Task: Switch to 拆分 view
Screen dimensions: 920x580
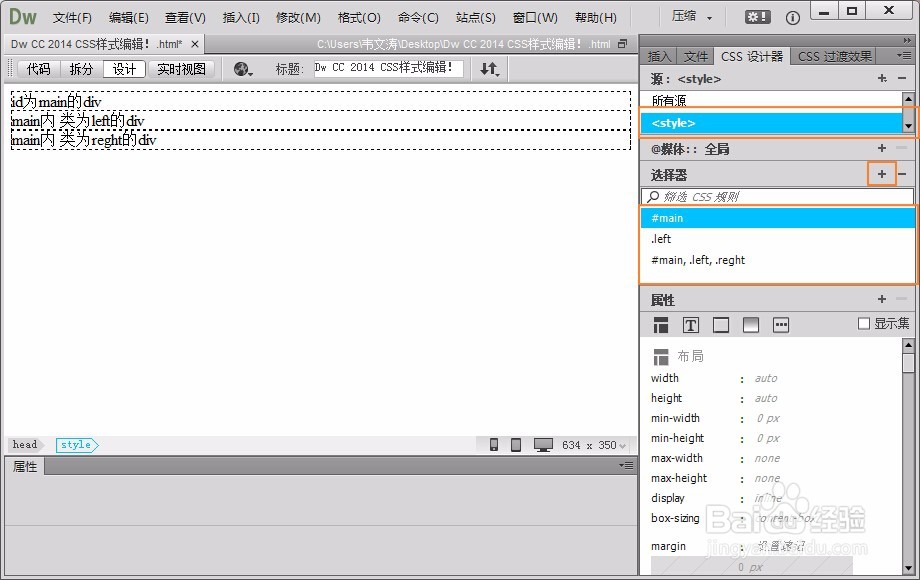Action: 82,69
